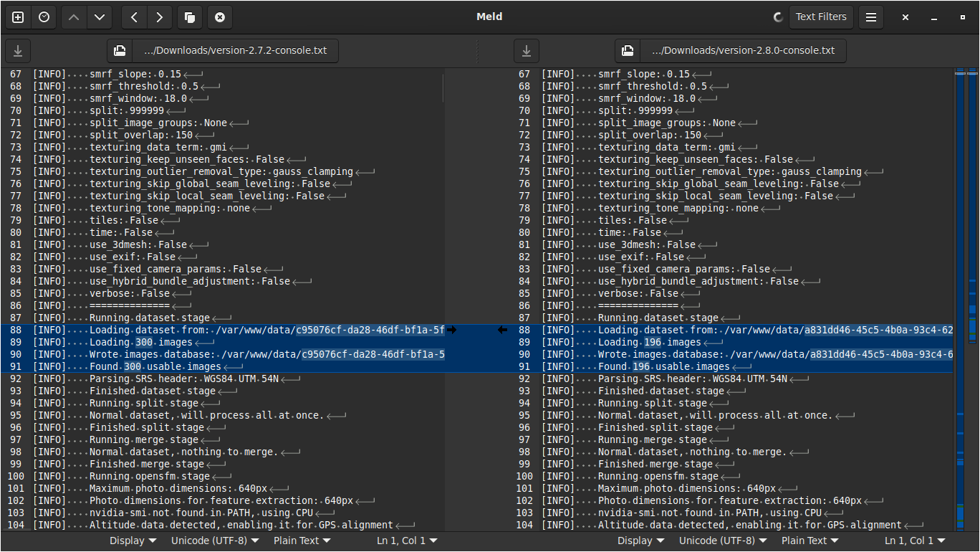This screenshot has height=552, width=980.
Task: Push current change to the right
Action: pos(160,17)
